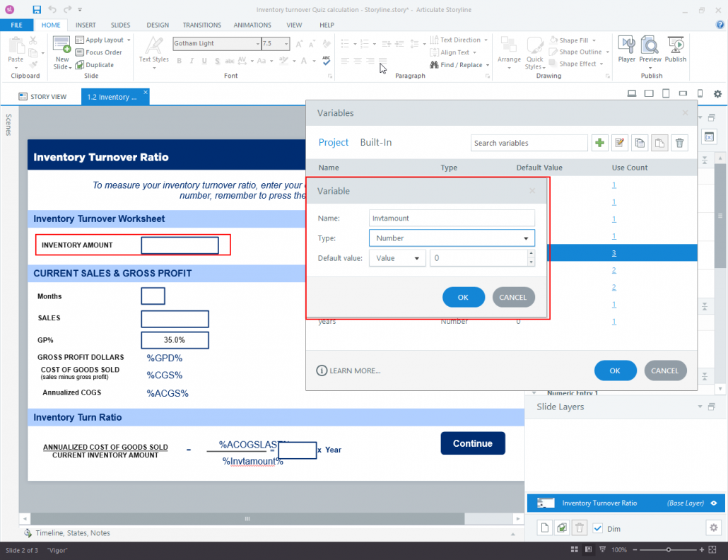Switch to mobile phone preview mode
The width and height of the screenshot is (728, 560).
coord(700,93)
